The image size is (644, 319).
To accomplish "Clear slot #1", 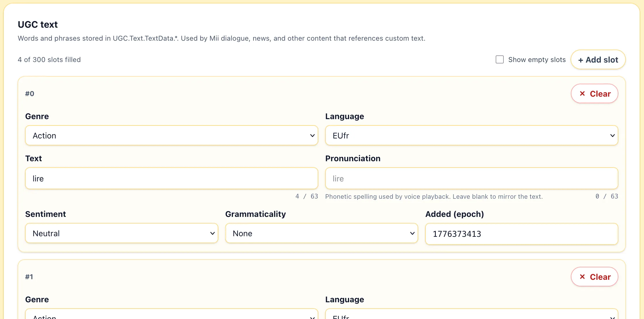I will tap(594, 277).
